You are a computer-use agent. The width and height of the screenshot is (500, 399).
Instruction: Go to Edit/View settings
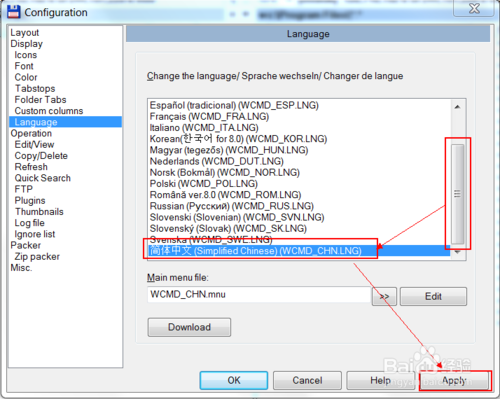(x=34, y=145)
